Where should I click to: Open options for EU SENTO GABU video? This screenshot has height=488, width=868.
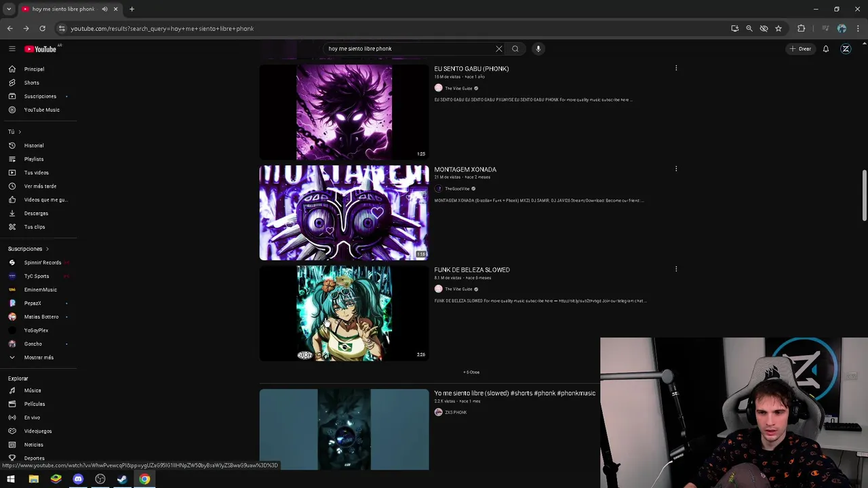coord(676,68)
